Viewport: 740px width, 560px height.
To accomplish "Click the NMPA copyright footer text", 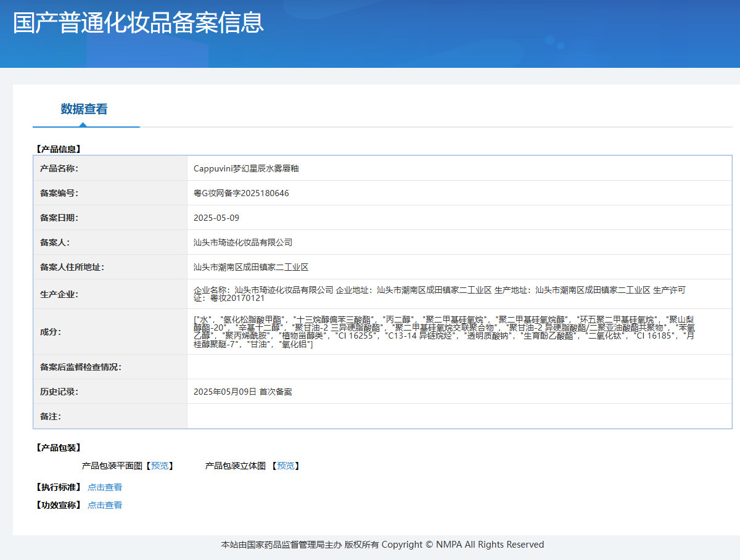I will [x=382, y=545].
